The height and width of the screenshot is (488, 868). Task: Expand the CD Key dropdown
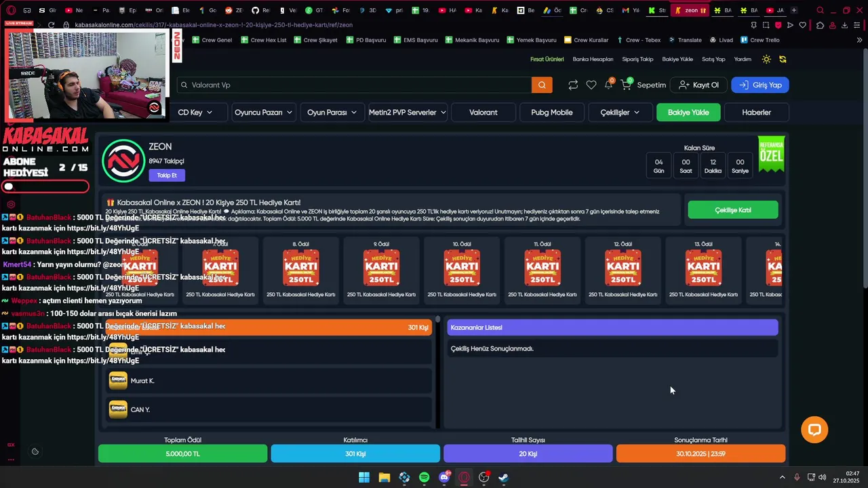click(195, 113)
